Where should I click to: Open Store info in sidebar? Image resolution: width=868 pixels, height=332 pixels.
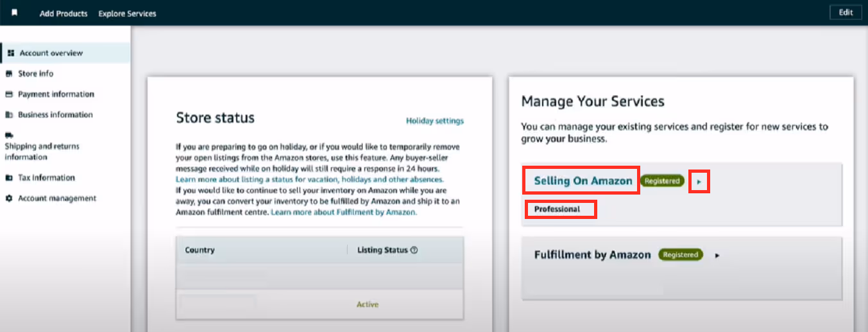36,74
